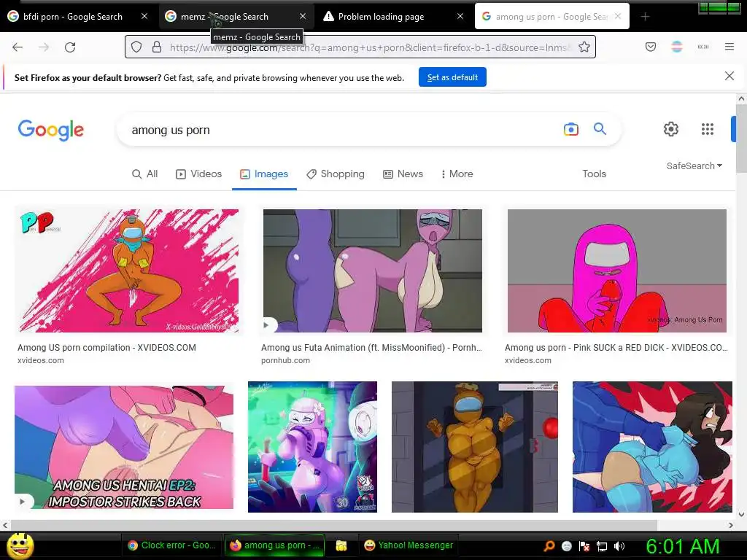Open the Google apps grid
This screenshot has width=747, height=560.
708,129
